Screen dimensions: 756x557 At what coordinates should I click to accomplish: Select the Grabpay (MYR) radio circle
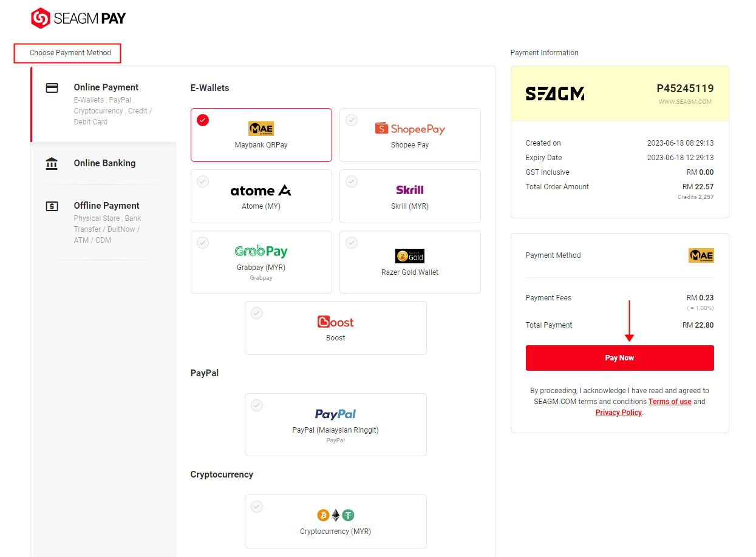click(203, 243)
